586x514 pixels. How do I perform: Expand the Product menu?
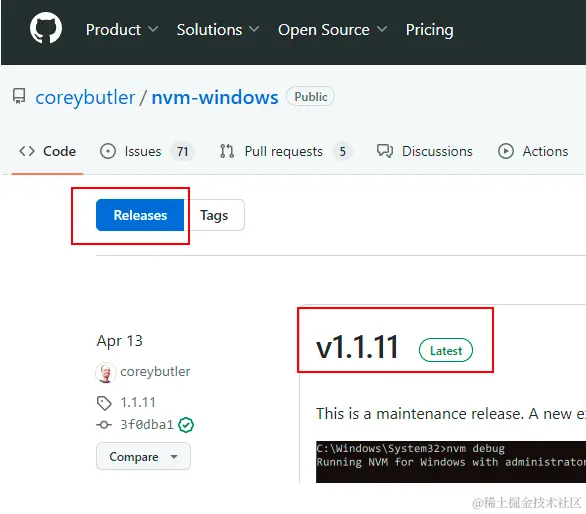tap(122, 30)
